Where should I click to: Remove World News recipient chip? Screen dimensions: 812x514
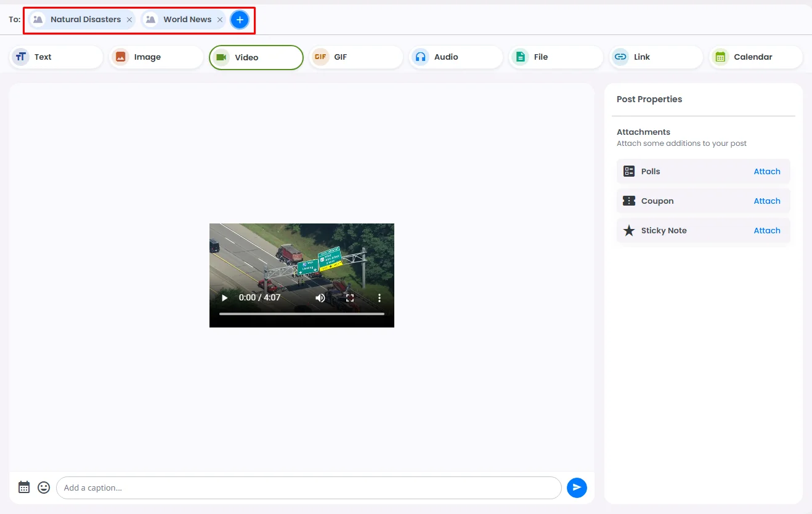pyautogui.click(x=220, y=20)
